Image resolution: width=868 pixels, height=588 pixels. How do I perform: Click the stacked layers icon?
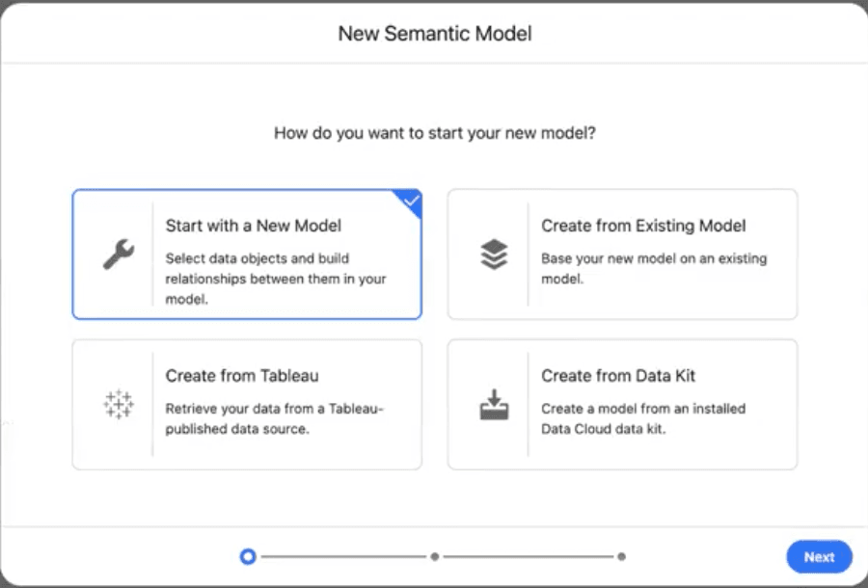tap(493, 254)
